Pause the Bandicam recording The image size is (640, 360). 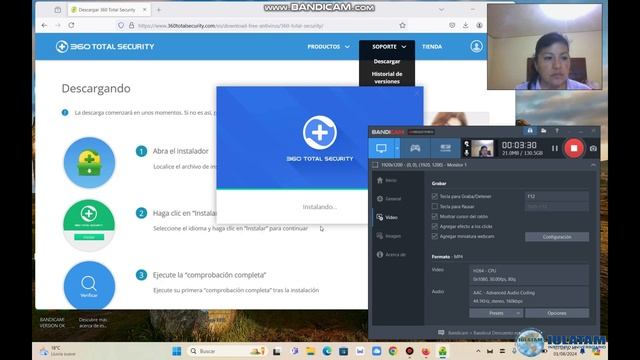pos(554,149)
